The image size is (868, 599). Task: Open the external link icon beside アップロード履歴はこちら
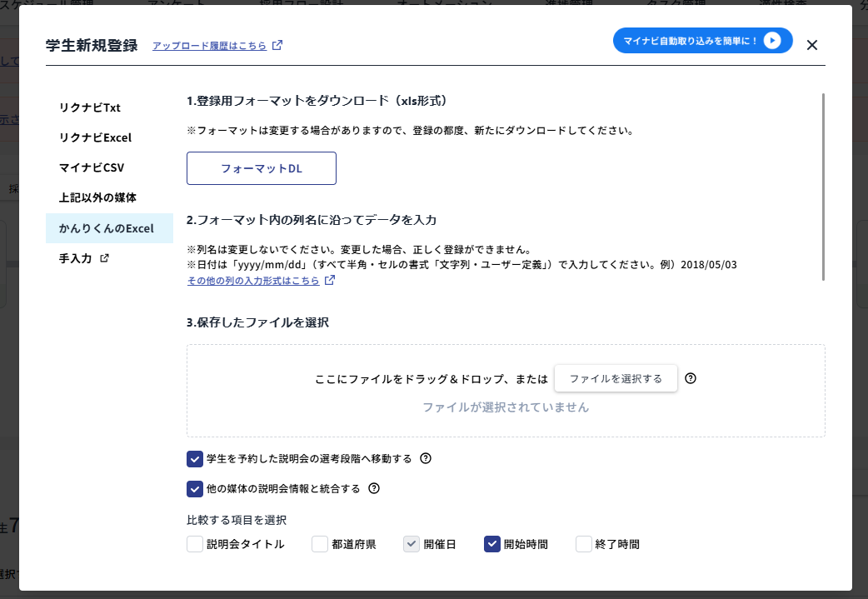(278, 45)
